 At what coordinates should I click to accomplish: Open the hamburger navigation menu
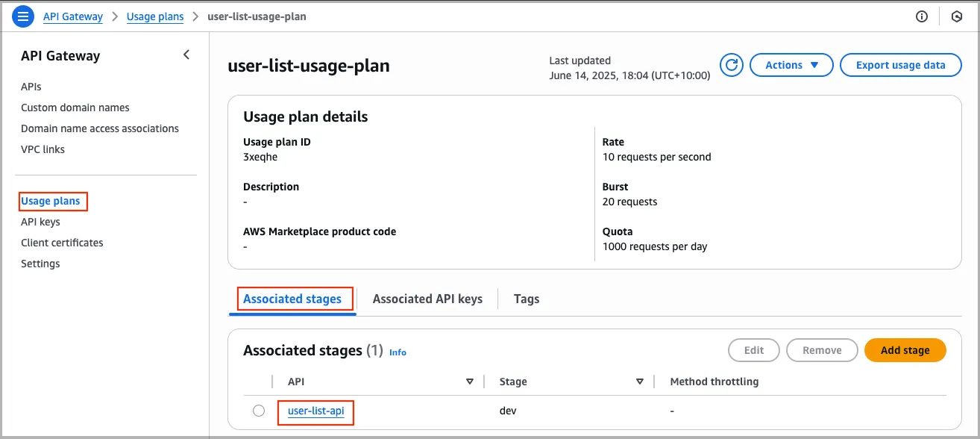click(23, 16)
